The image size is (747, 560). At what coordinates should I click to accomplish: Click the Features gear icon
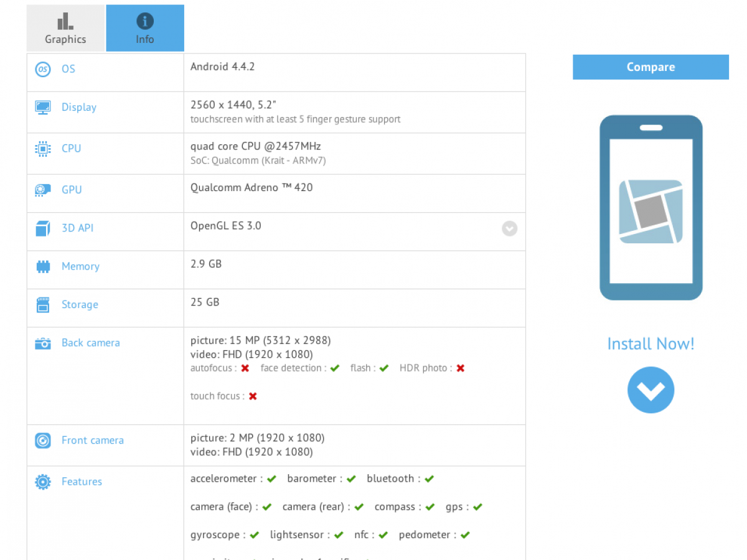tap(42, 482)
